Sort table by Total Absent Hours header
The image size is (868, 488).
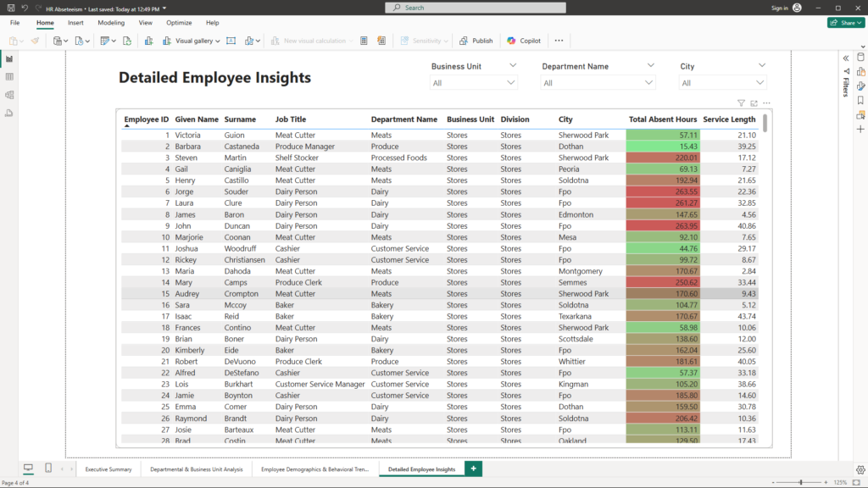click(x=662, y=119)
